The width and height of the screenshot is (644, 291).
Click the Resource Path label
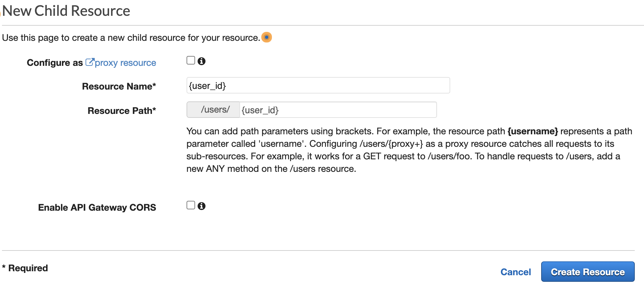(122, 111)
